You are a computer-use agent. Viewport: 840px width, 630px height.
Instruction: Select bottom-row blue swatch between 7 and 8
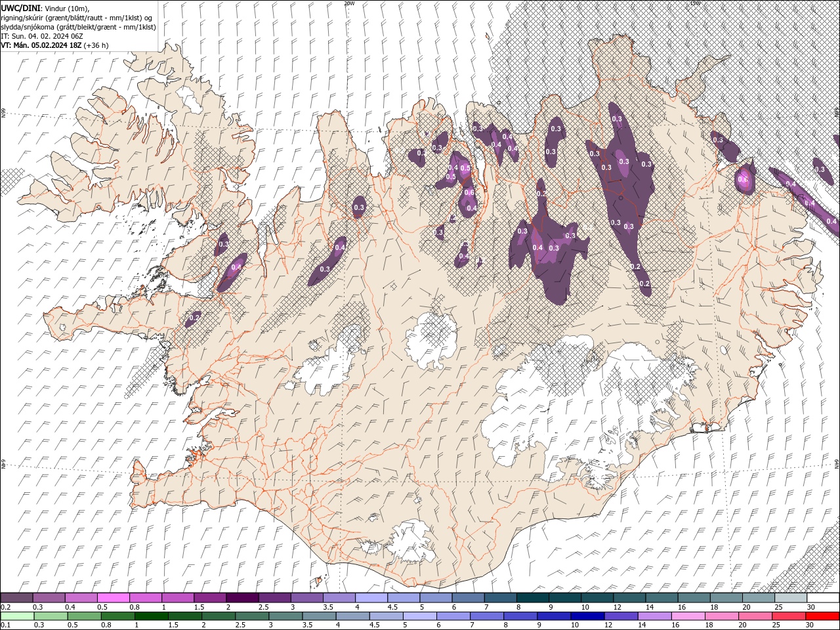pyautogui.click(x=486, y=616)
